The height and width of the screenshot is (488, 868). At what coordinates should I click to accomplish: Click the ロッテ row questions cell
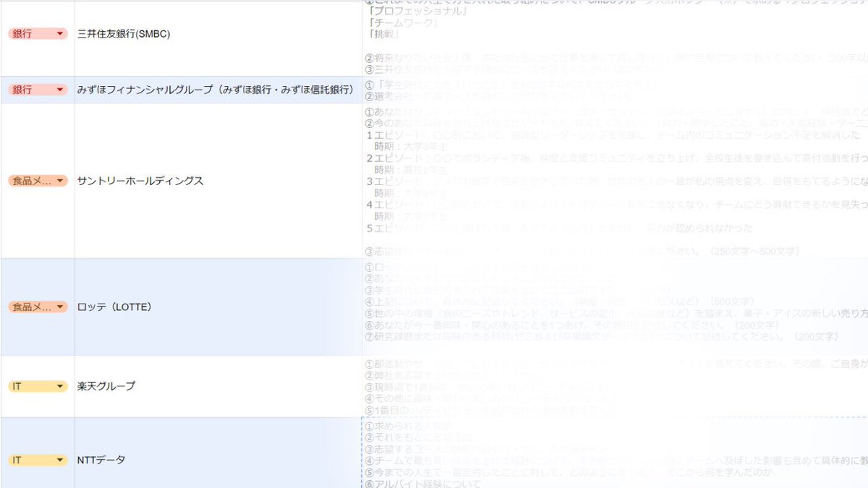point(615,307)
